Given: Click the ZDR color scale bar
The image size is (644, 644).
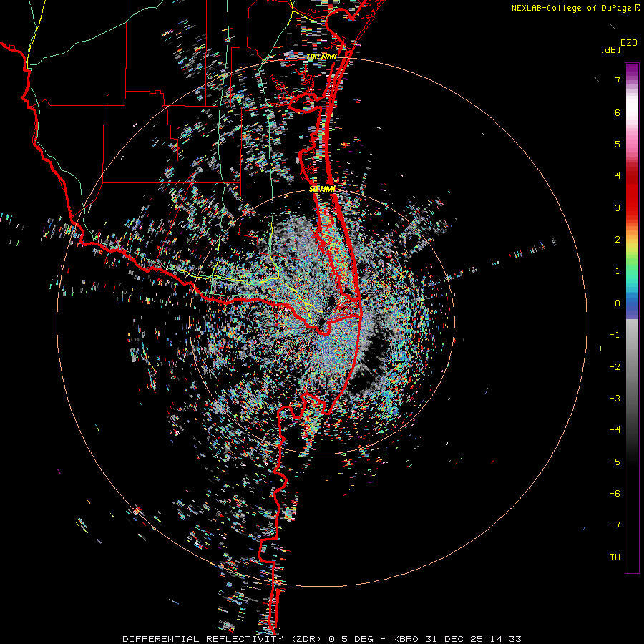Looking at the screenshot, I should [x=632, y=318].
